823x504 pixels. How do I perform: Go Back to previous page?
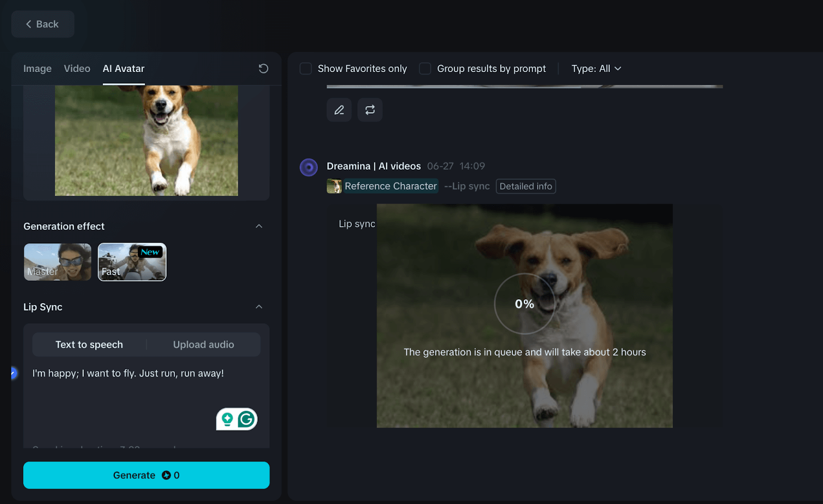click(43, 24)
